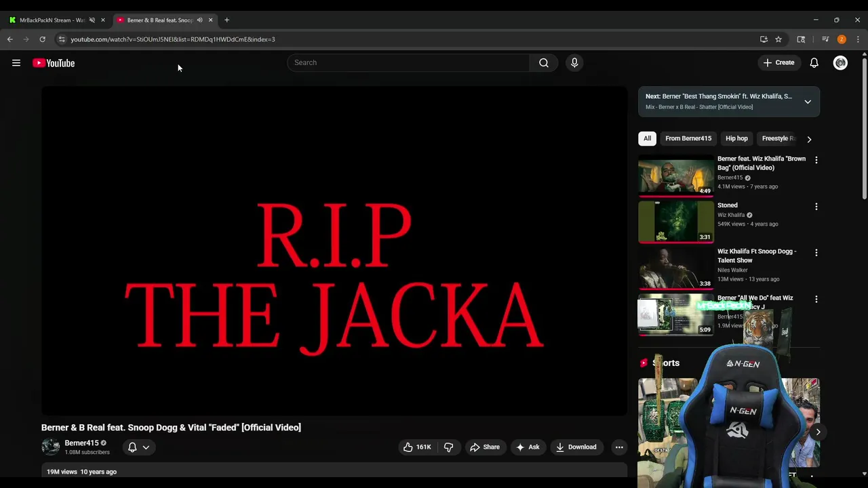
Task: Mute the Berner & B Real tab audio
Action: 199,20
